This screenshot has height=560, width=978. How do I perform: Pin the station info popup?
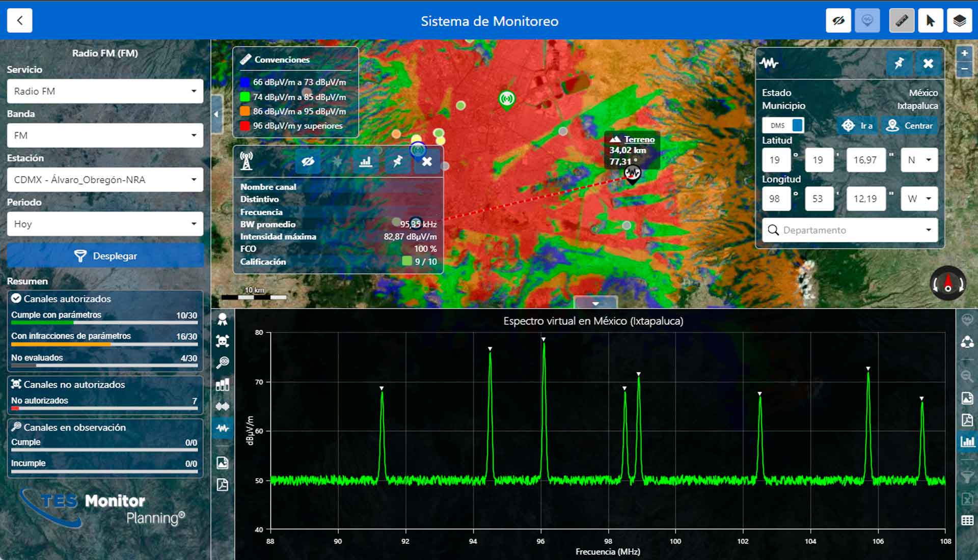pyautogui.click(x=397, y=161)
